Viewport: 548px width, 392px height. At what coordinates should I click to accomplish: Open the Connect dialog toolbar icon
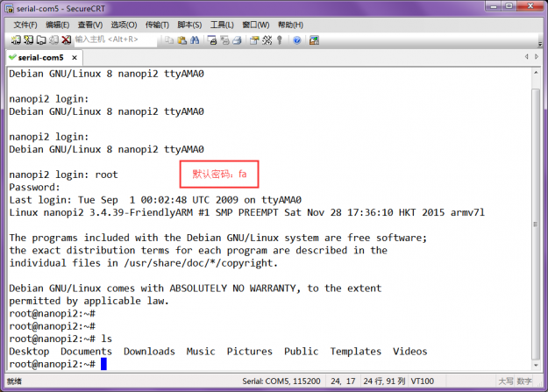point(16,40)
